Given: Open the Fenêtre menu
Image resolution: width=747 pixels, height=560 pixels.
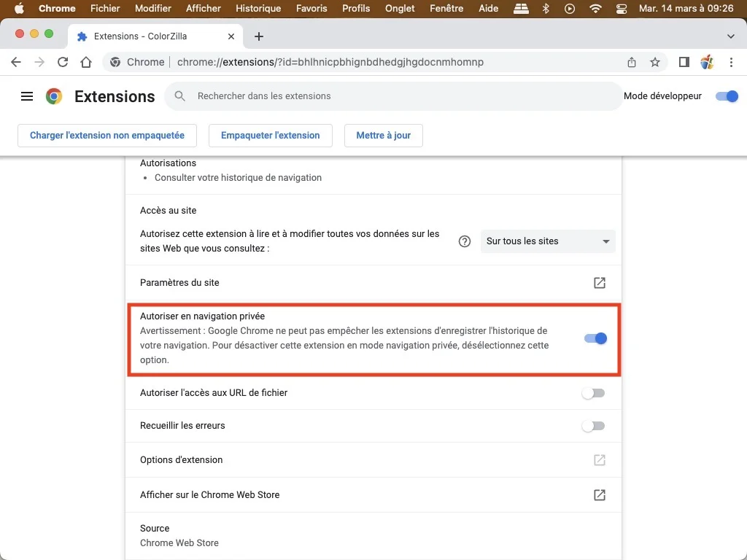Looking at the screenshot, I should click(446, 8).
